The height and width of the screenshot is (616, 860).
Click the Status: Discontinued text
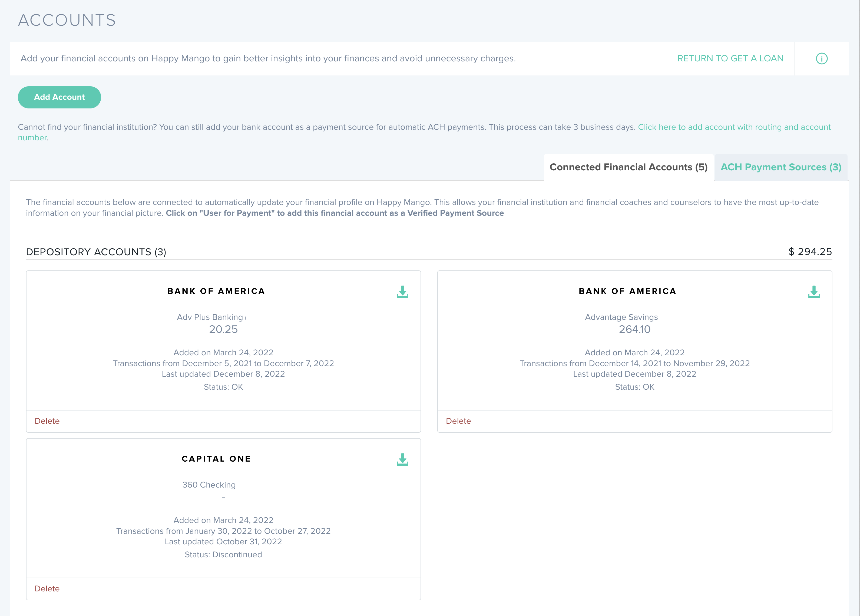click(223, 555)
